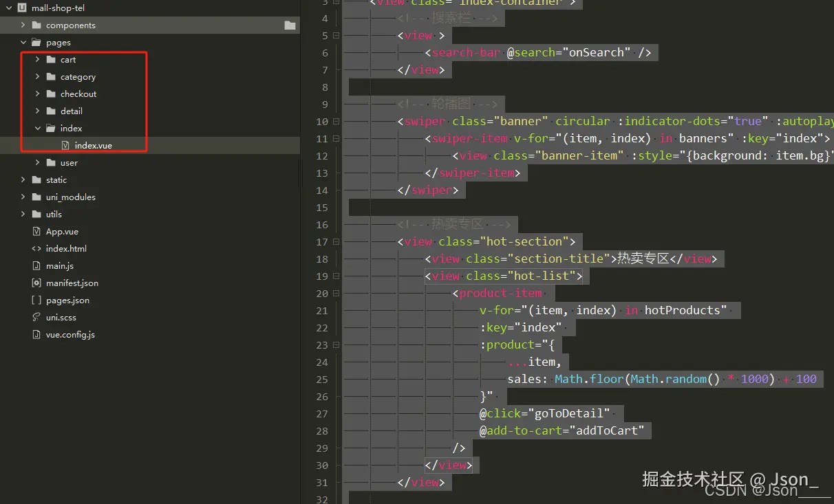Expand the utils folder chevron

click(x=23, y=215)
